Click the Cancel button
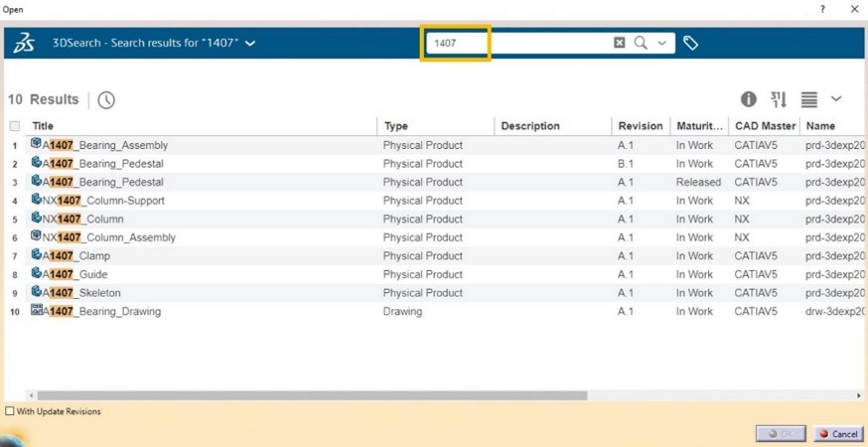Image resolution: width=868 pixels, height=447 pixels. [838, 434]
